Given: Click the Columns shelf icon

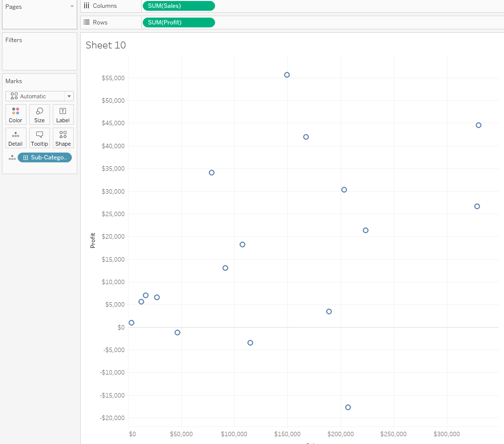Looking at the screenshot, I should pos(87,6).
